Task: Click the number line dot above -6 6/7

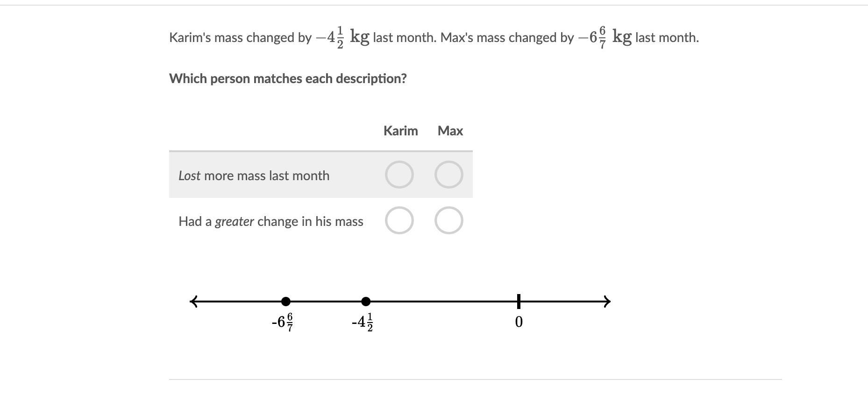Action: coord(286,302)
